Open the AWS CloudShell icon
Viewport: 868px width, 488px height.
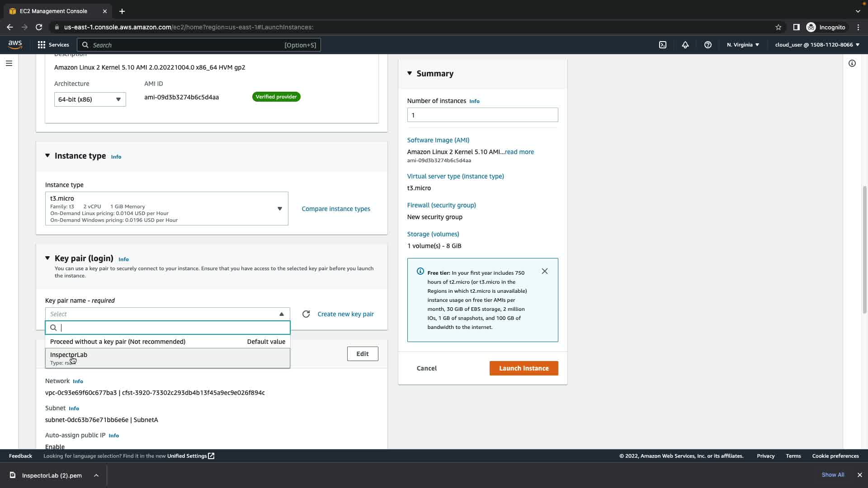point(662,45)
